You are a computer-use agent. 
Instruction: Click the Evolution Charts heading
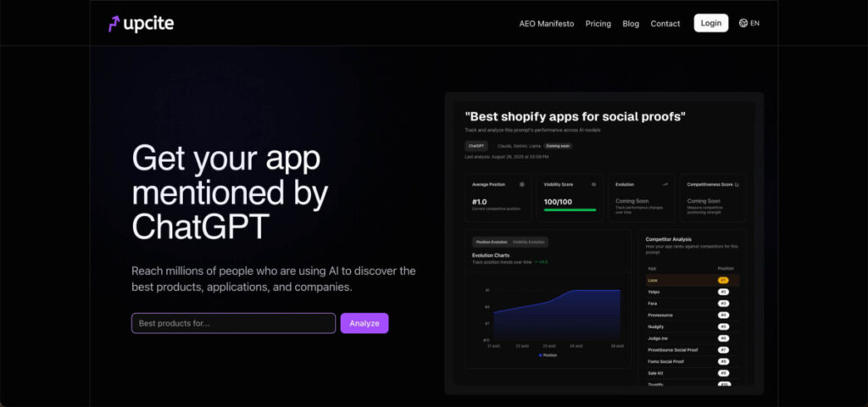491,255
